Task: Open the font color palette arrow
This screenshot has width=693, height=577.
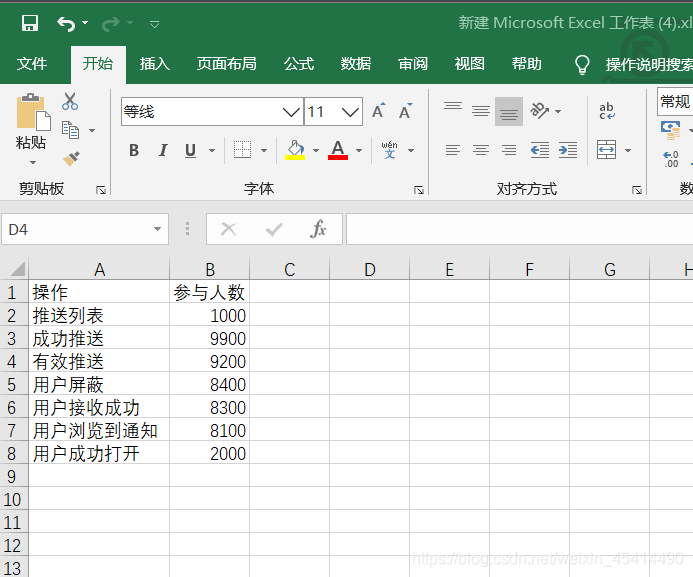Action: [359, 151]
